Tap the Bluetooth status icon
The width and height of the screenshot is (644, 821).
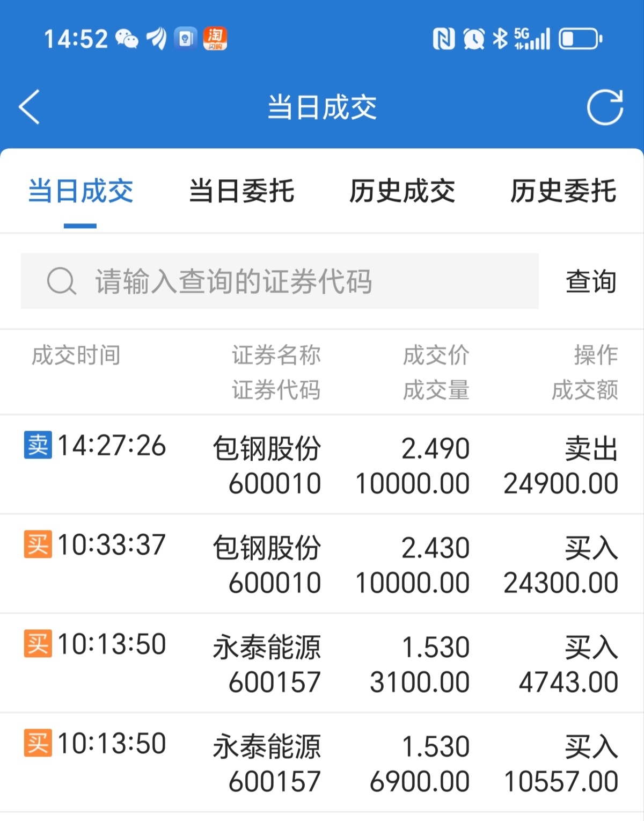[500, 39]
